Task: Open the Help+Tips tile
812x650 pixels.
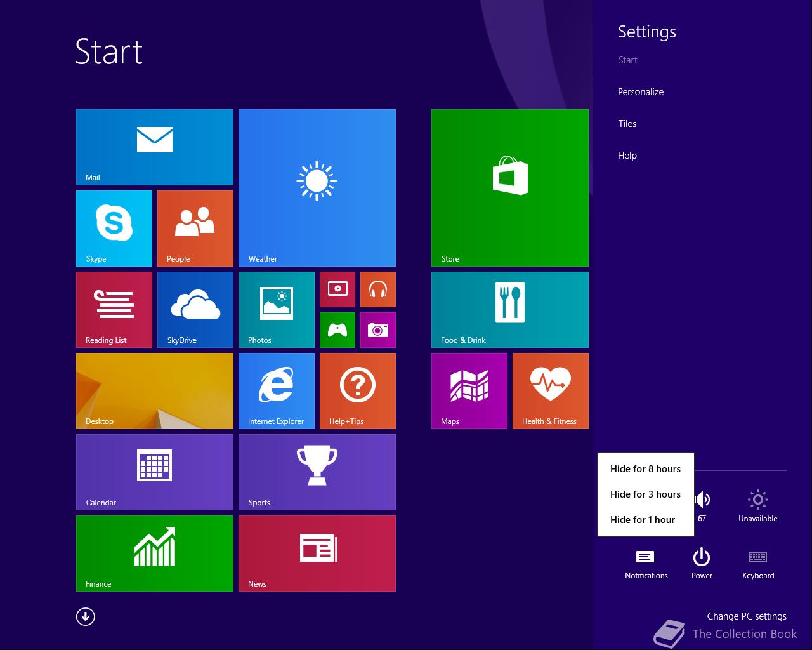Action: coord(358,391)
